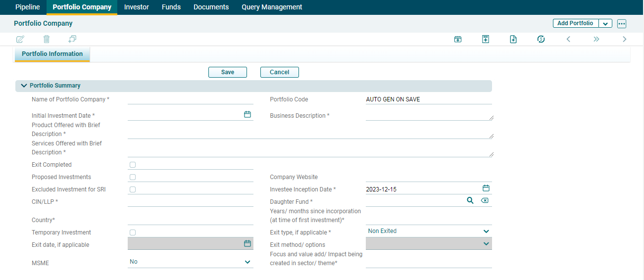The width and height of the screenshot is (644, 280).
Task: Clear the Daughter Fund field
Action: coord(485,200)
